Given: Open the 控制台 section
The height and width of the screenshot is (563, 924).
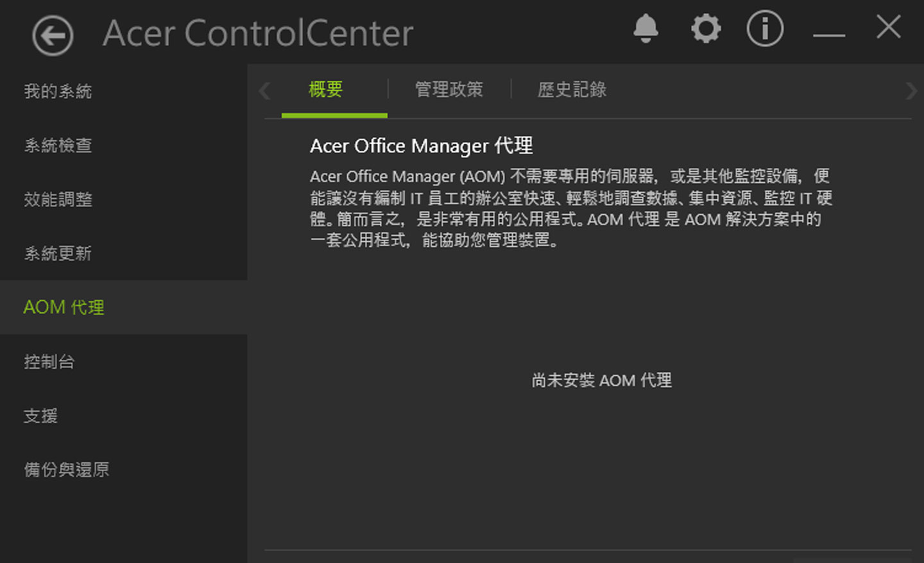Looking at the screenshot, I should 49,362.
